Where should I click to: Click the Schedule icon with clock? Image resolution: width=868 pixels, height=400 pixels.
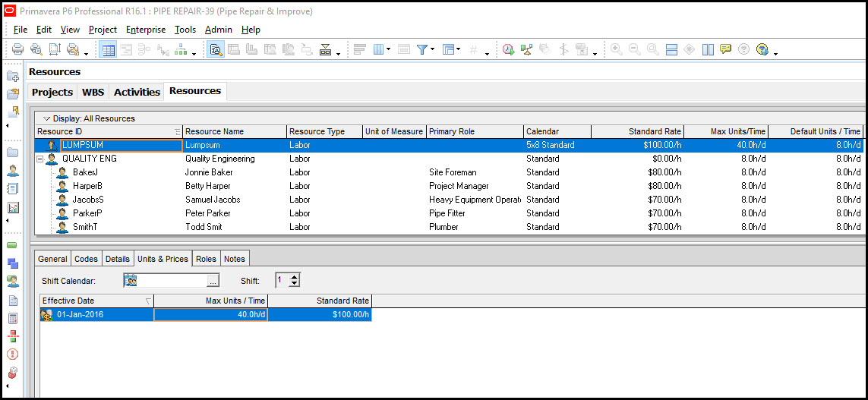[x=508, y=49]
